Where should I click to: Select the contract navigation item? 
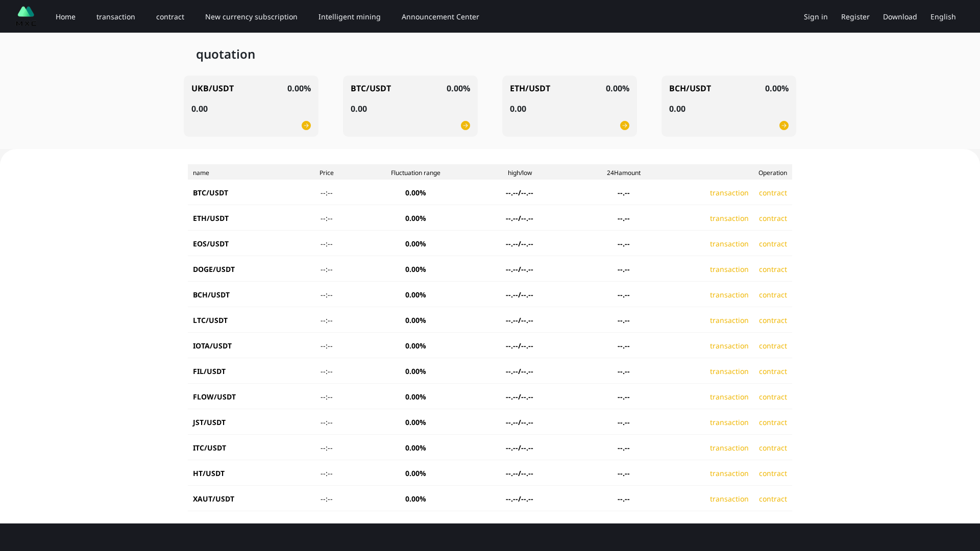tap(170, 16)
